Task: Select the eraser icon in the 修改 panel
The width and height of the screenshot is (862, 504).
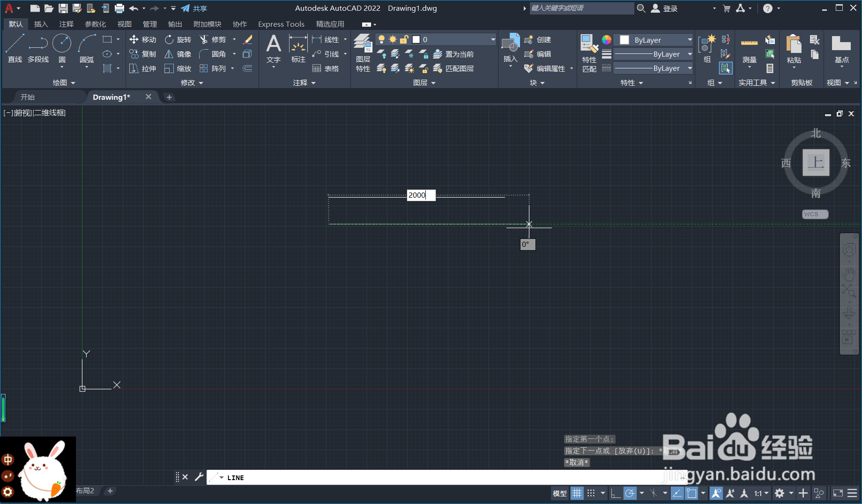Action: click(248, 40)
